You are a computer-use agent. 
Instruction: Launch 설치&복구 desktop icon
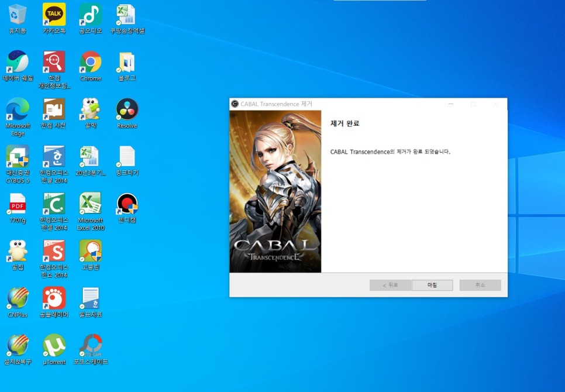pyautogui.click(x=18, y=349)
